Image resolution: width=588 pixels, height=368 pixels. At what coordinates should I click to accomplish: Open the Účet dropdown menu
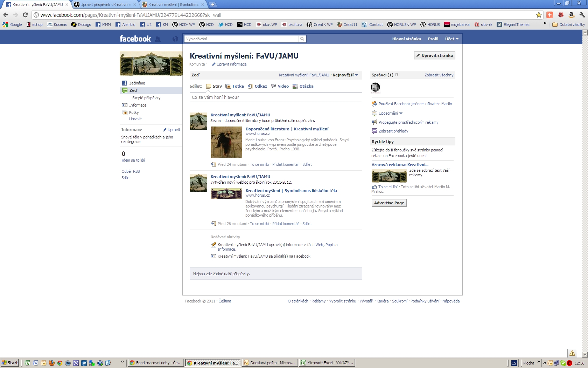451,39
